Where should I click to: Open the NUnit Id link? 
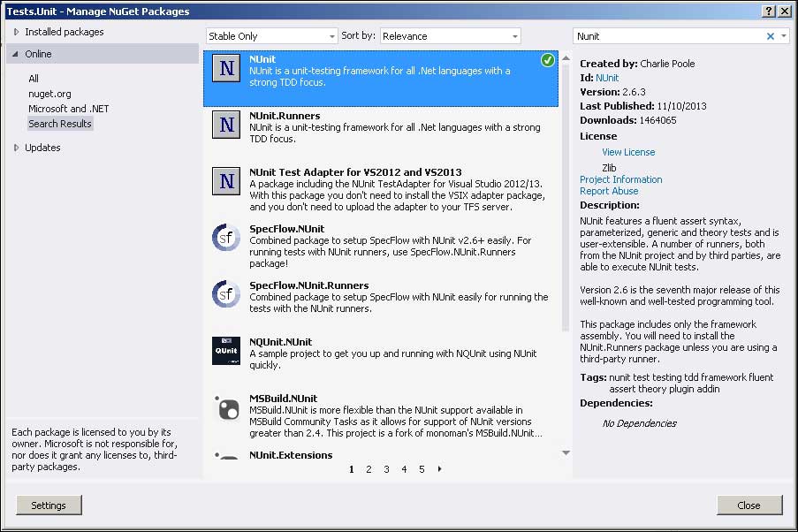coord(607,78)
